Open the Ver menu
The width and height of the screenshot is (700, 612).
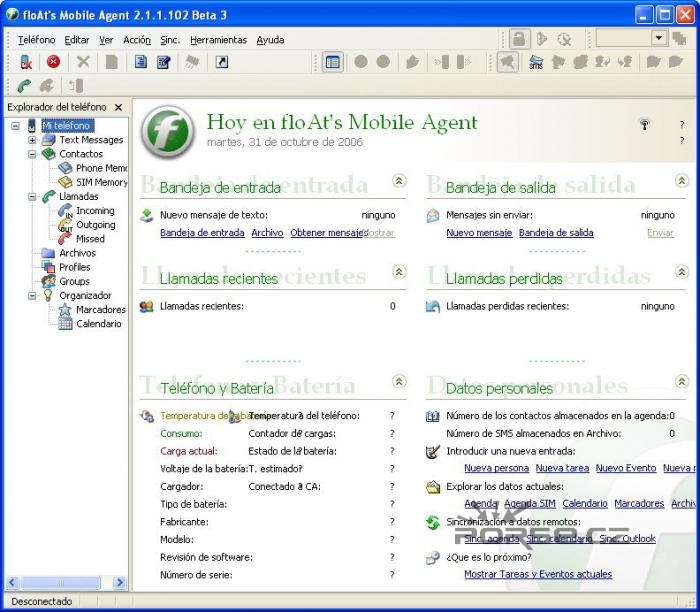coord(106,40)
